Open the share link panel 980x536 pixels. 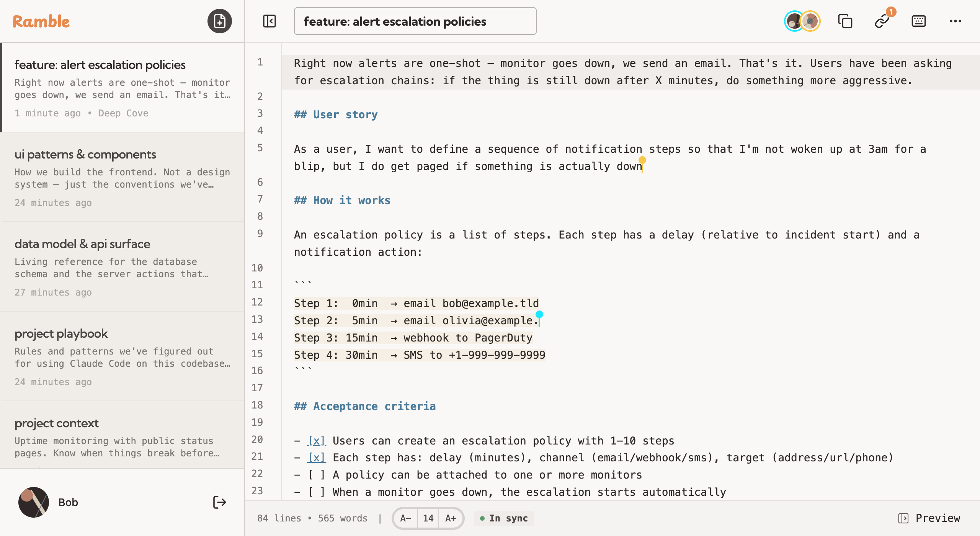coord(882,21)
